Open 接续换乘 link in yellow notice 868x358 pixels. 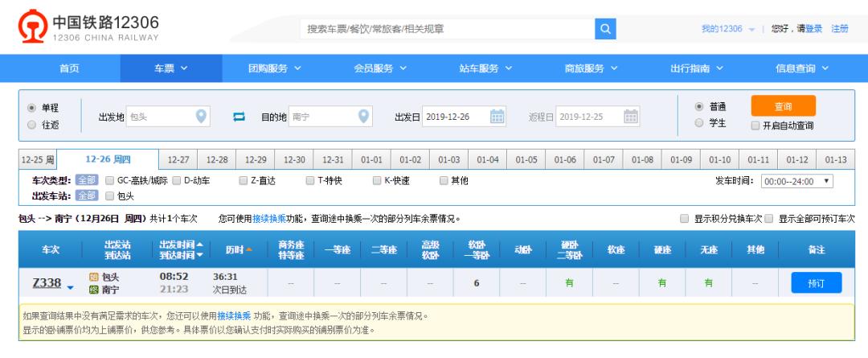click(234, 316)
